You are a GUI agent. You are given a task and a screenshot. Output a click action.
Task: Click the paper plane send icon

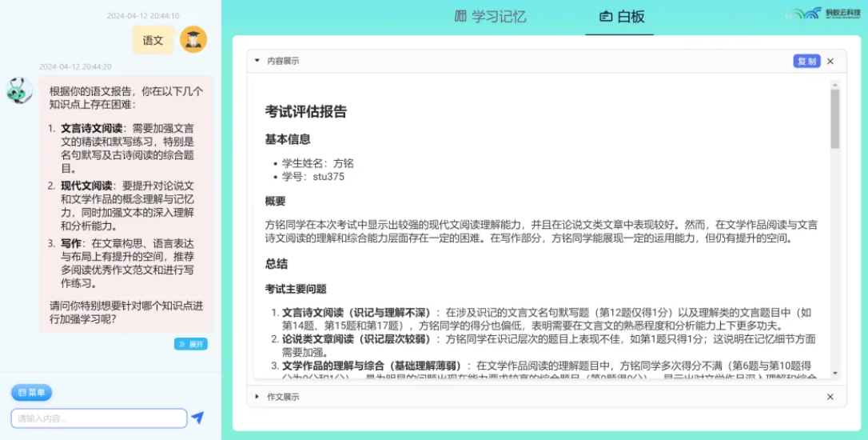(x=197, y=418)
